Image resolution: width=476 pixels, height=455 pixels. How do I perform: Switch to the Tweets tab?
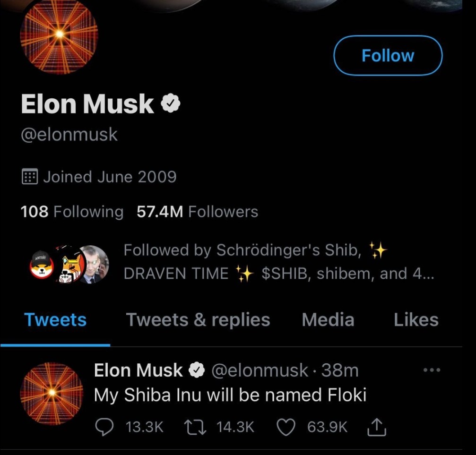coord(55,320)
